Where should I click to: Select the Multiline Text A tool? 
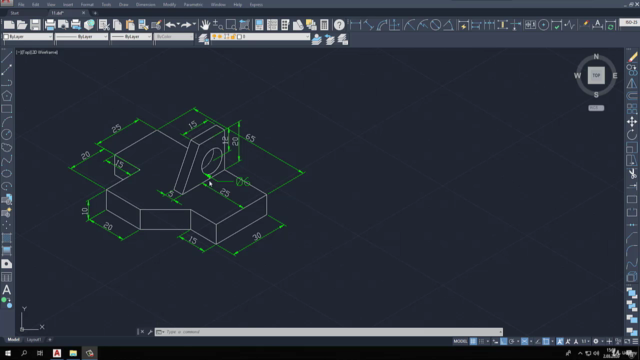tap(7, 290)
